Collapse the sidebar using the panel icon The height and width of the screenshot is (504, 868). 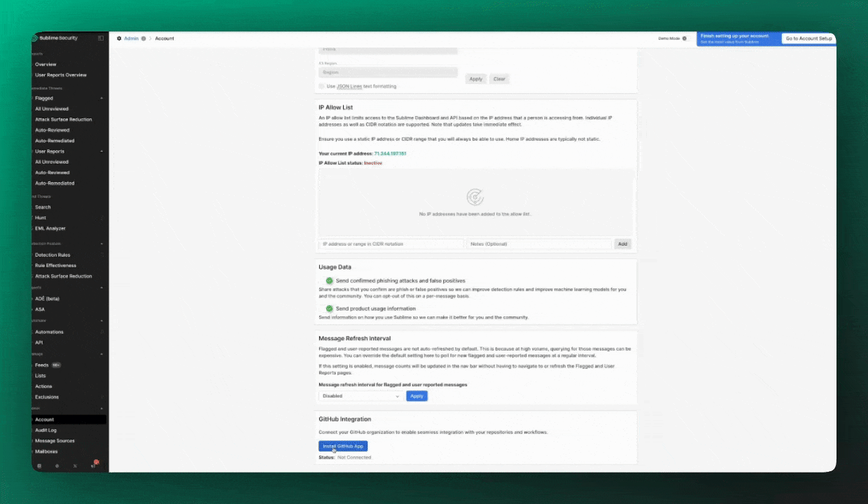101,38
